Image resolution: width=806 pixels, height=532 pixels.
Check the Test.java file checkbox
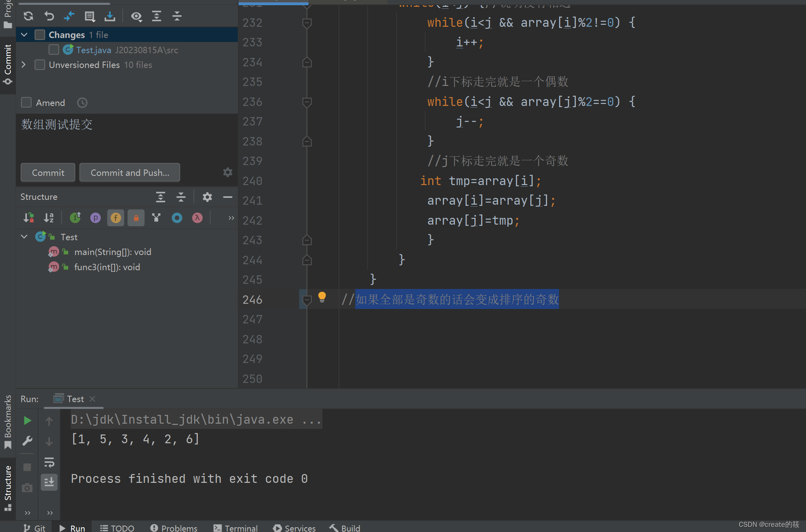click(54, 50)
